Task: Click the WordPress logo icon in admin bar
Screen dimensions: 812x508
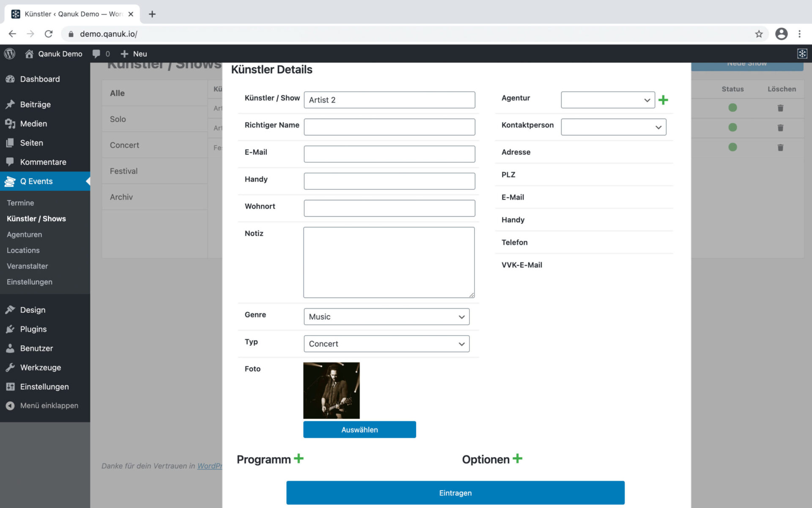Action: pos(10,54)
